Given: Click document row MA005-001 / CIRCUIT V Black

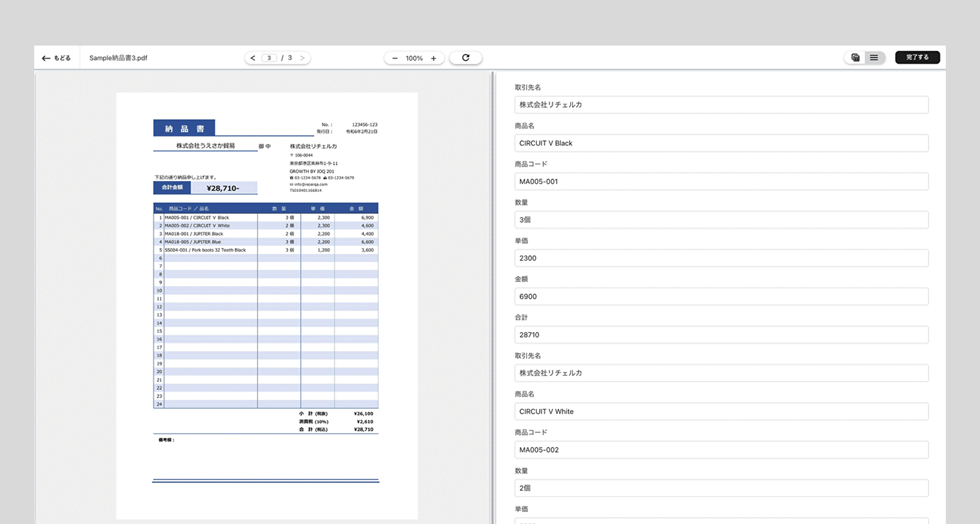Looking at the screenshot, I should (266, 218).
